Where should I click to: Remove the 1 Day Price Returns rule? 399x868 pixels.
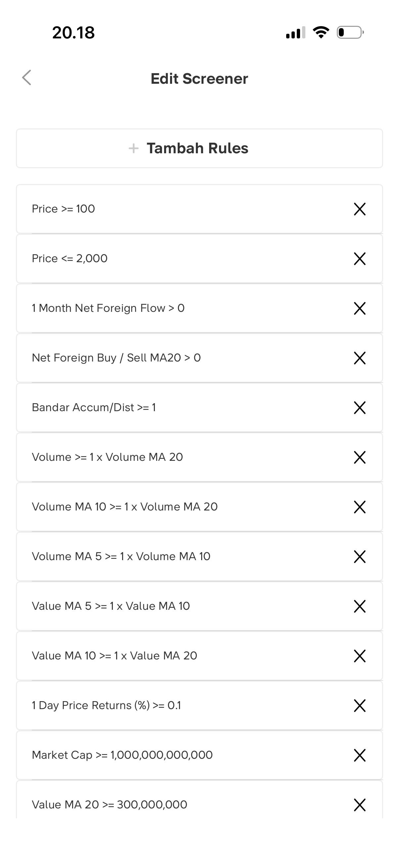[x=360, y=705]
